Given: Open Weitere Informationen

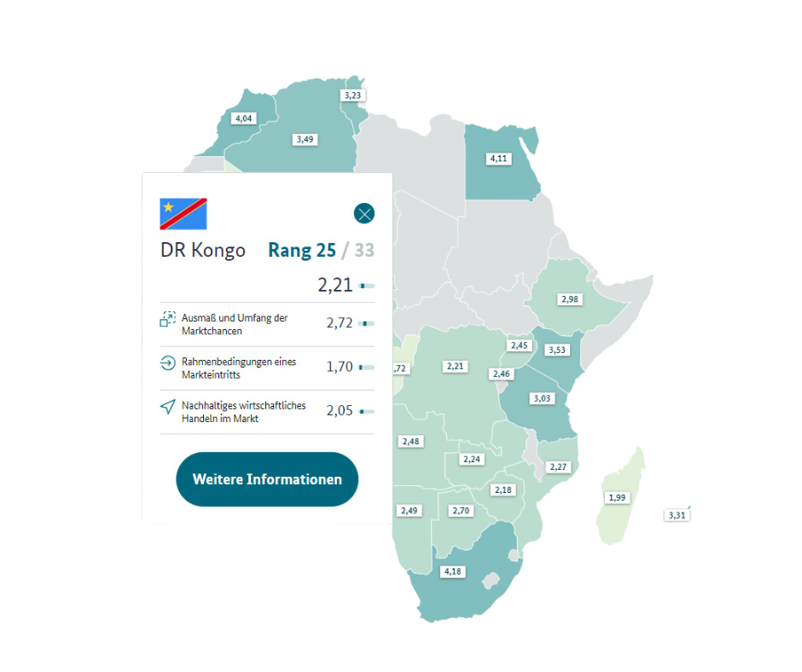Looking at the screenshot, I should 267,479.
